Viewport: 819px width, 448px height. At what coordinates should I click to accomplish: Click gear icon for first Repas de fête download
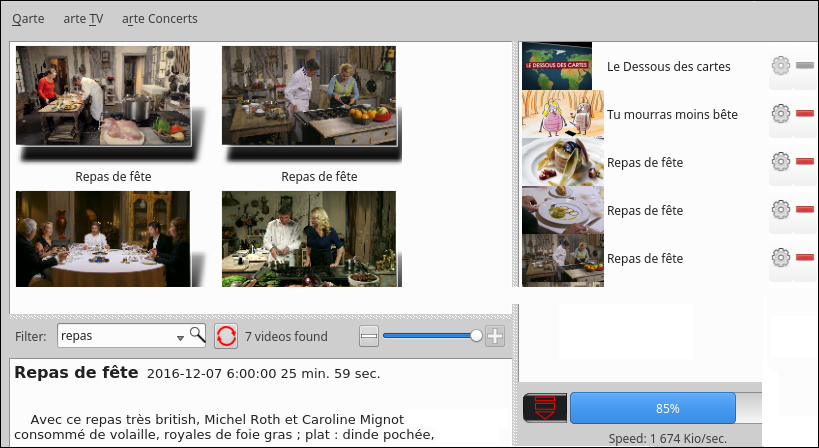pyautogui.click(x=781, y=162)
